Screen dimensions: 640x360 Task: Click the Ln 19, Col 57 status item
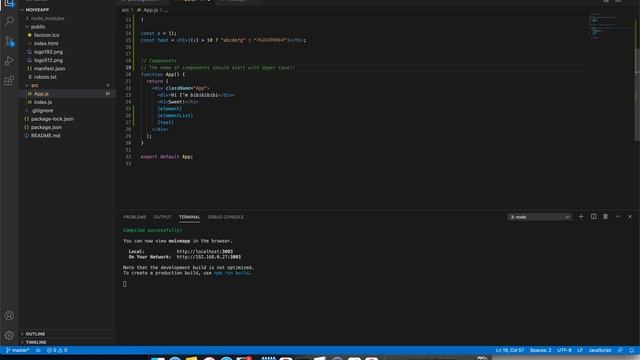[510, 350]
